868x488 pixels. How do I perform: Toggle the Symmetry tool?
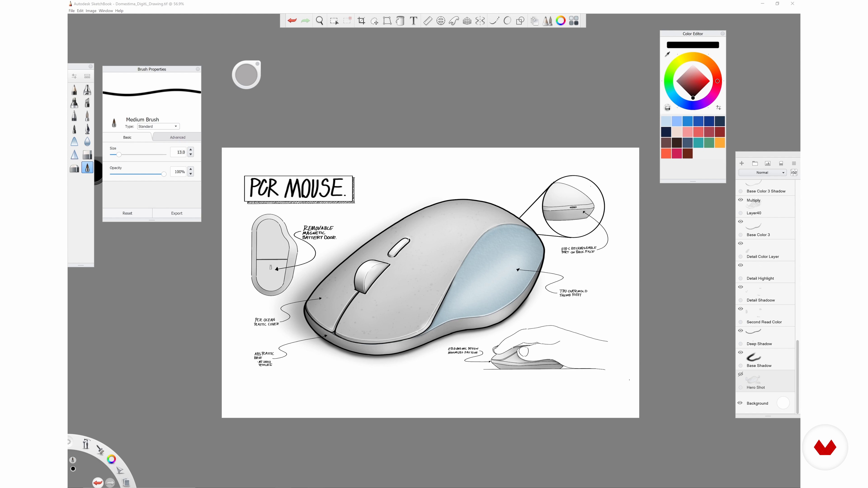coord(480,21)
